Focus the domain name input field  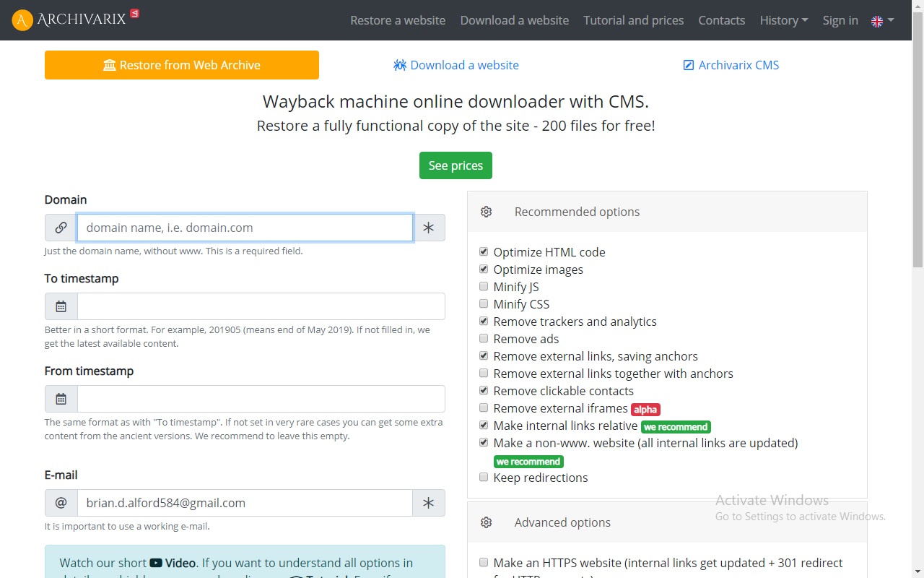pyautogui.click(x=245, y=228)
